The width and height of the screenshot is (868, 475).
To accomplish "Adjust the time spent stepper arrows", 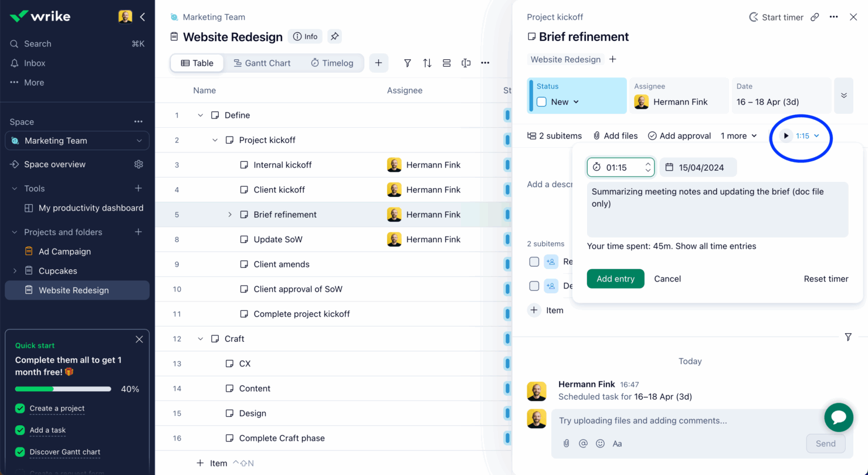I will 648,167.
